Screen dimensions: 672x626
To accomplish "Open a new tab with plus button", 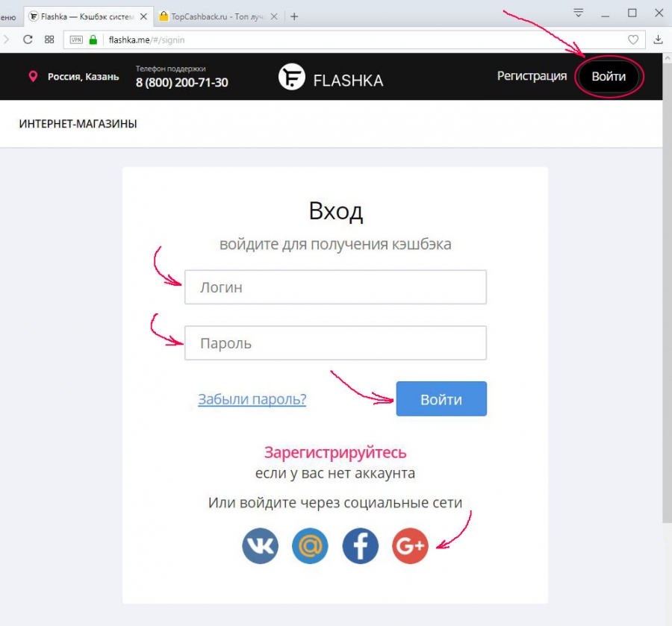I will (294, 16).
